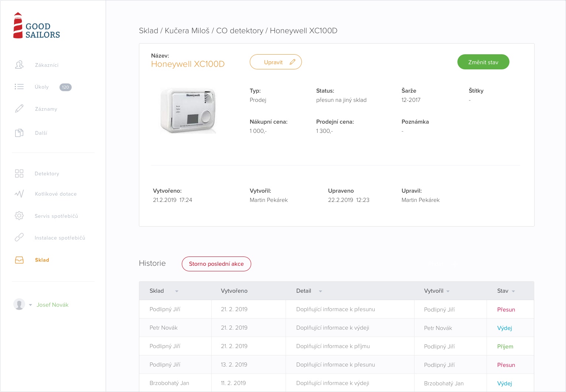Click Brzobohatý Jan in the Sklad column
The width and height of the screenshot is (566, 392).
click(169, 383)
